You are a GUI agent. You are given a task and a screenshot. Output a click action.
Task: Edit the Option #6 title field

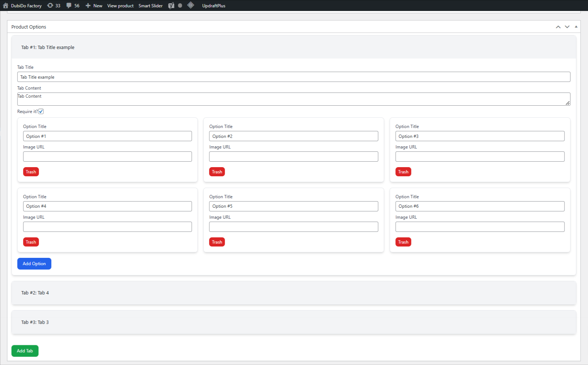coord(480,206)
